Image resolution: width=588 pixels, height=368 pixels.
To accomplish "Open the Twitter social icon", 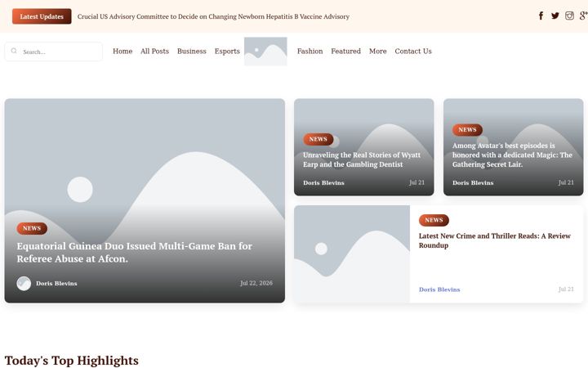I will pyautogui.click(x=555, y=16).
